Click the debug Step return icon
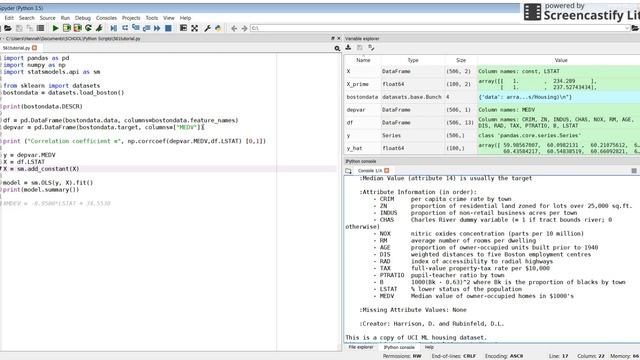 [146, 28]
